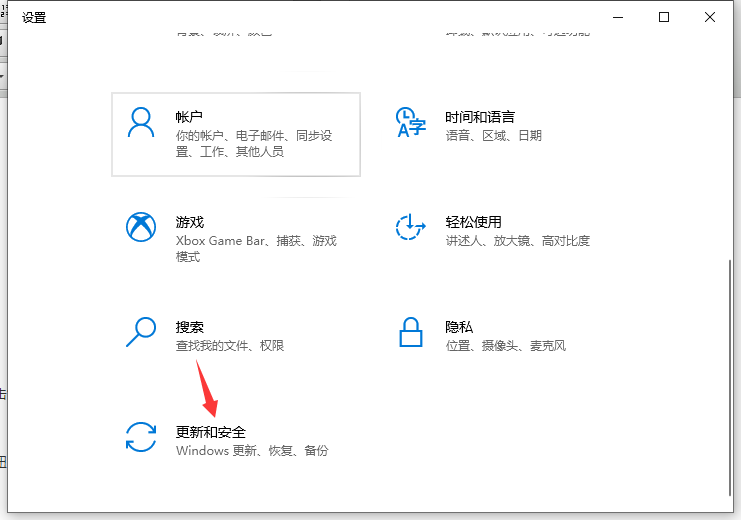Open the 时间和语言 settings heading
This screenshot has width=741, height=520.
[x=480, y=117]
